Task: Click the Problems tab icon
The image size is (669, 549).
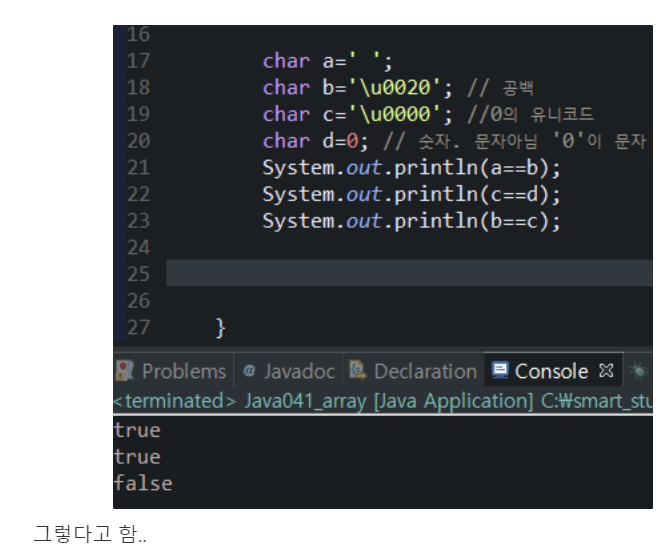Action: [x=125, y=370]
